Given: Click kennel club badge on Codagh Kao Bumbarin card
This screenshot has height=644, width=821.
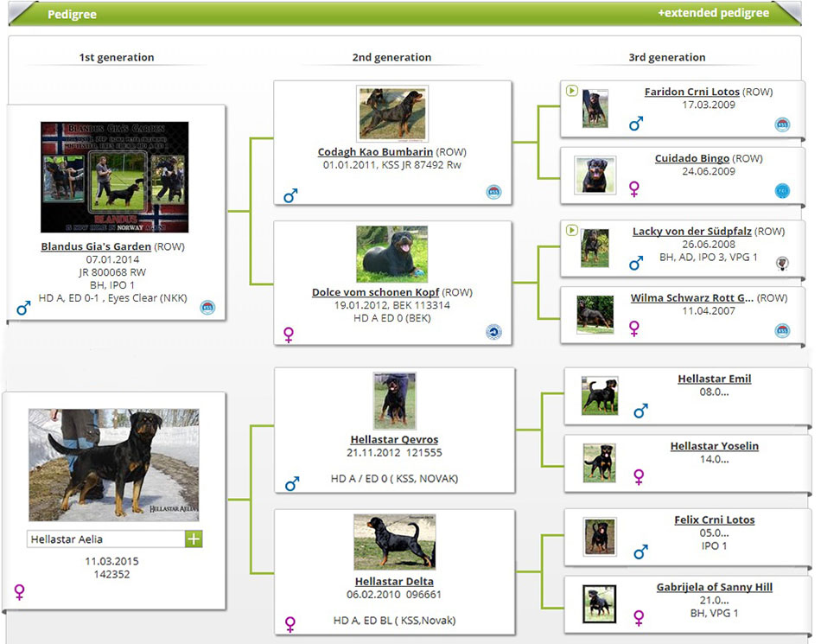Looking at the screenshot, I should (x=493, y=192).
